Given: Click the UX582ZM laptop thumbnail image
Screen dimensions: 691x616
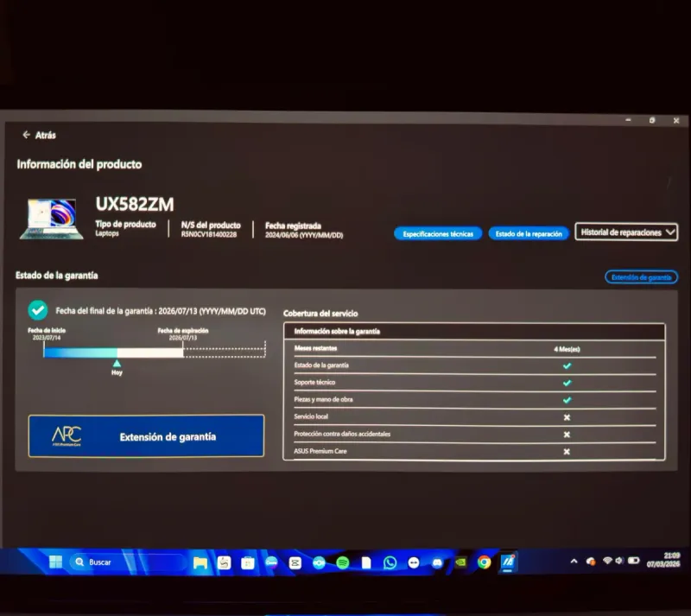Looking at the screenshot, I should click(52, 219).
